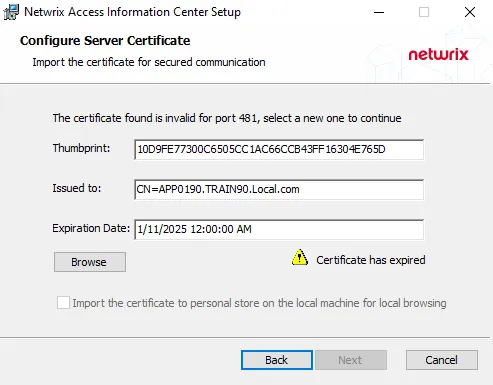Click the window title 'Netwrix Access Information Center Setup'
Screen dimensions: 493x385
click(132, 12)
